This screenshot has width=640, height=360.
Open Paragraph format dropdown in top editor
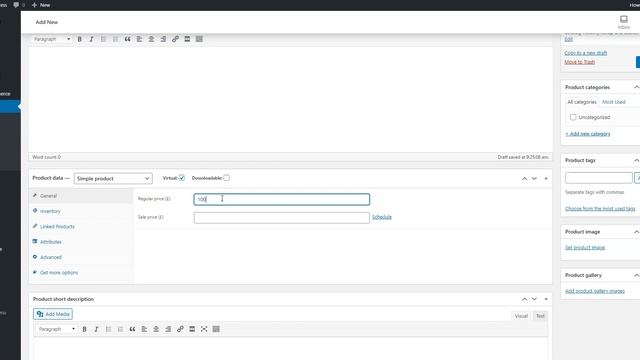click(x=51, y=39)
